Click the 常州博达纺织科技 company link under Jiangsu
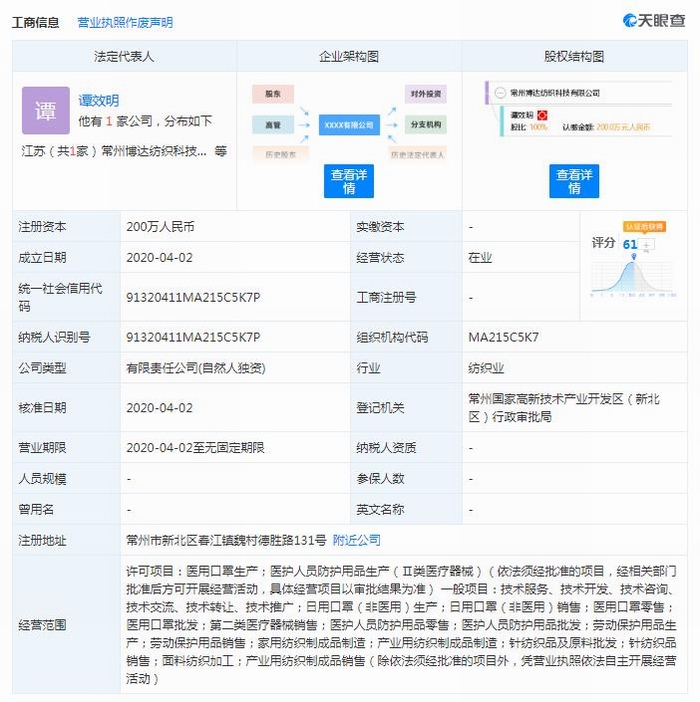This screenshot has height=702, width=700. click(x=155, y=151)
